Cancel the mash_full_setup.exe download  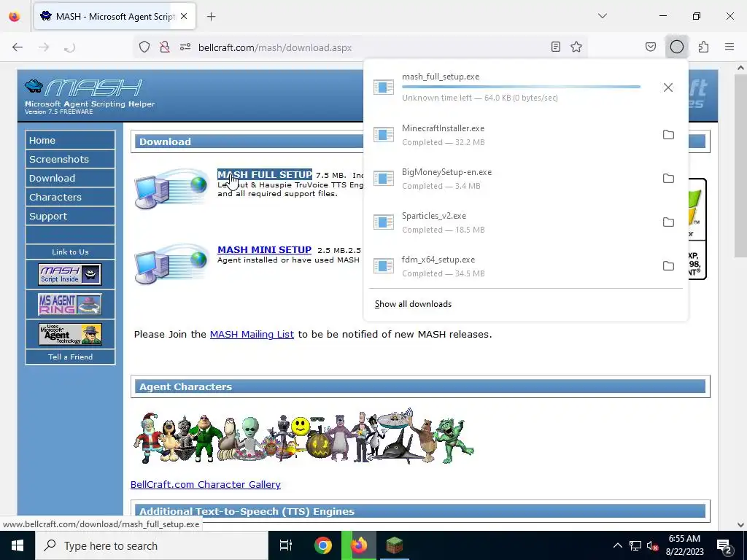click(668, 87)
